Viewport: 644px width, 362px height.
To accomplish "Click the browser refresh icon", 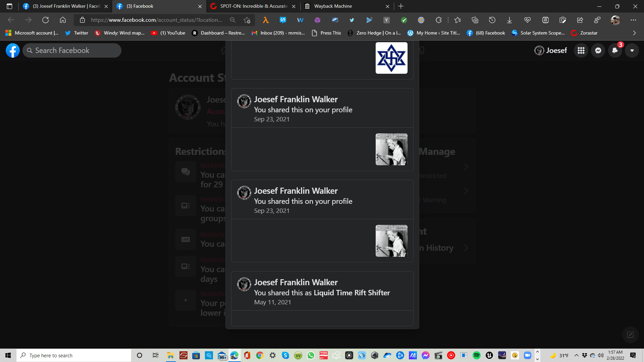I will (45, 20).
